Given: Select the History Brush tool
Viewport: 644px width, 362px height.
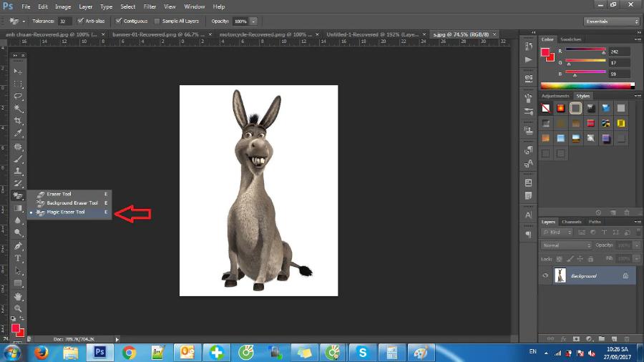Looking at the screenshot, I should pyautogui.click(x=18, y=183).
